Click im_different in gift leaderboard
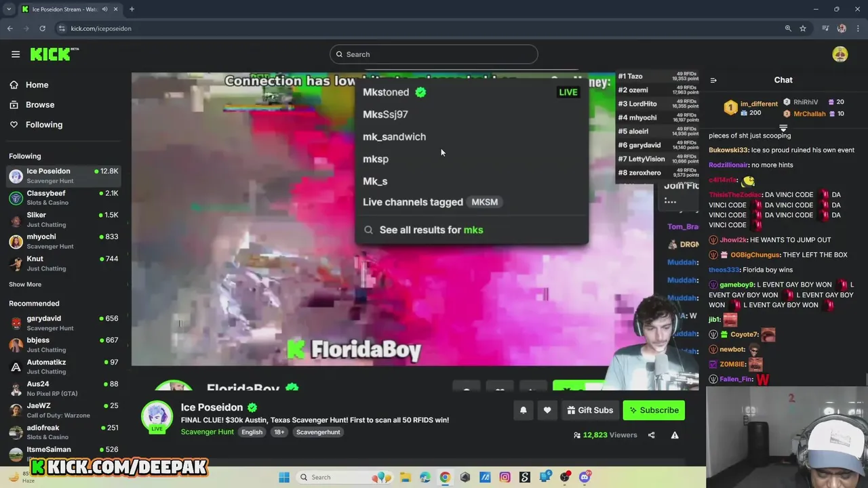The width and height of the screenshot is (868, 488). click(x=759, y=104)
